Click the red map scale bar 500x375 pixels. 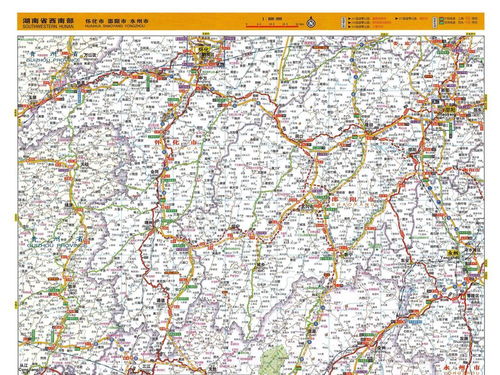pyautogui.click(x=272, y=26)
